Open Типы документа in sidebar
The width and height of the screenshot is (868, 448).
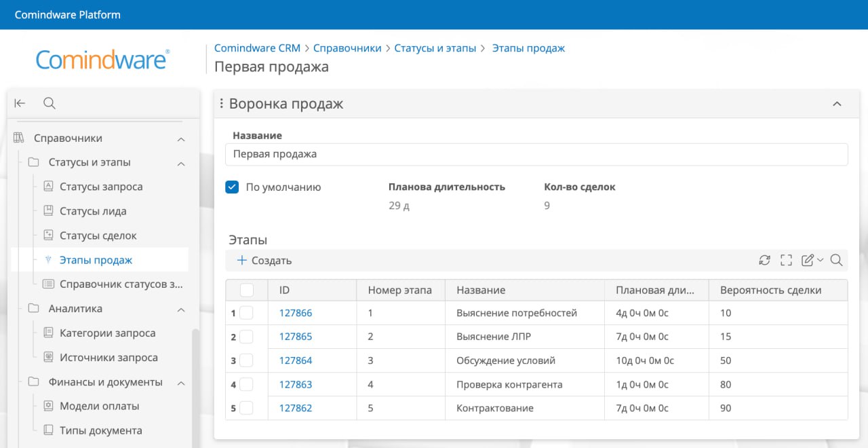(x=101, y=430)
